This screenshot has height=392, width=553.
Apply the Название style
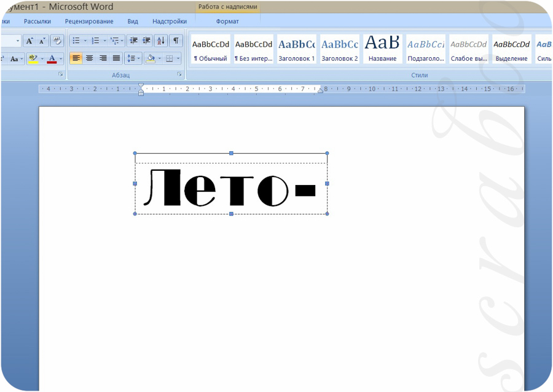tap(383, 49)
